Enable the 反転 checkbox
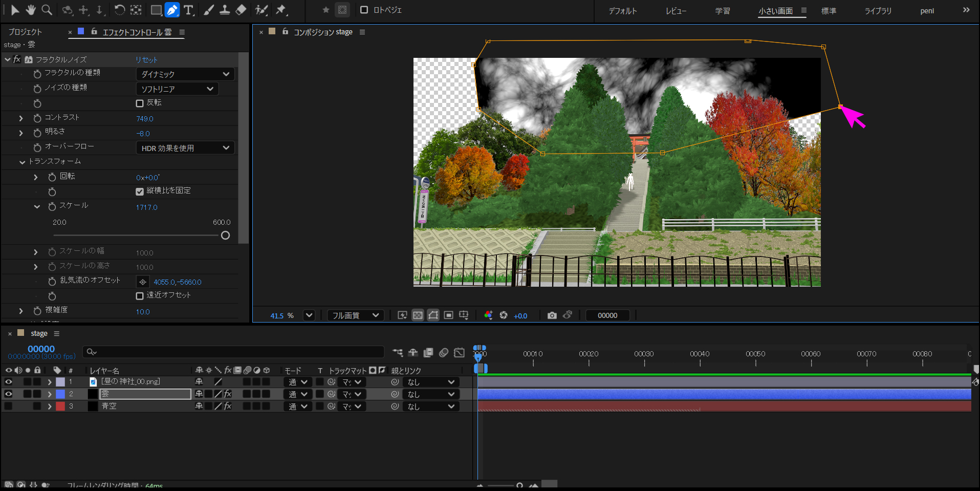This screenshot has height=491, width=980. (x=140, y=103)
